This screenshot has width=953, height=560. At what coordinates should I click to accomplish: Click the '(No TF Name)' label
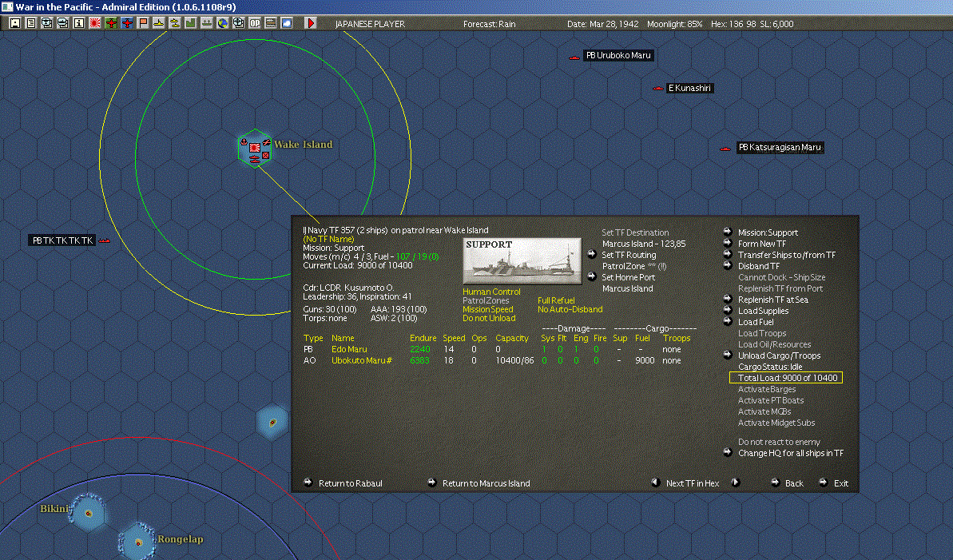tap(328, 239)
